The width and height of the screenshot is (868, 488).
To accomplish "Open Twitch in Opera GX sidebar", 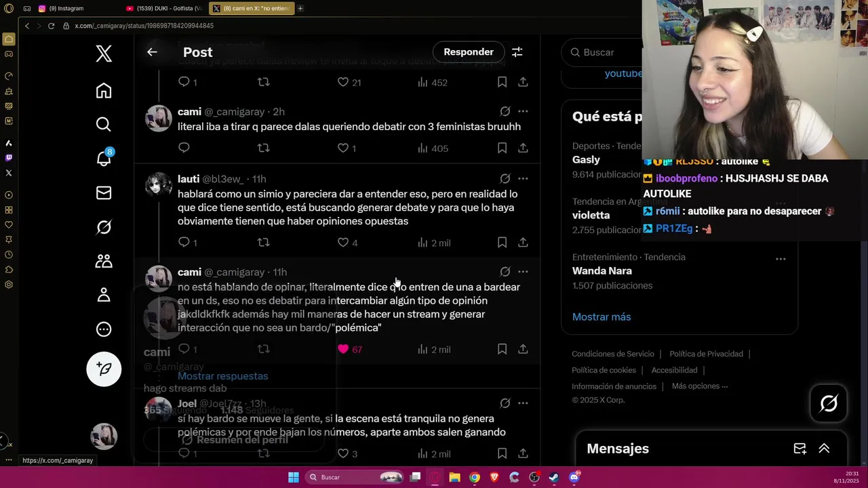I will pyautogui.click(x=8, y=158).
